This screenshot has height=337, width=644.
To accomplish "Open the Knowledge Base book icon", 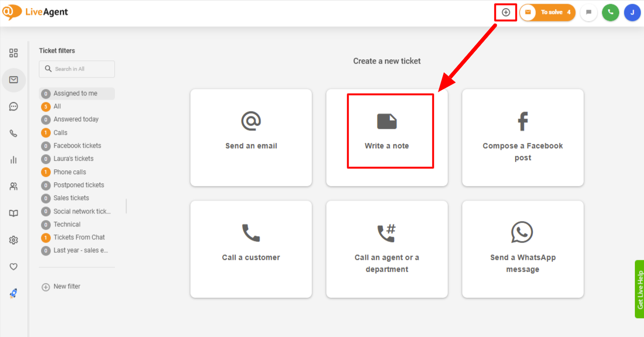I will pos(13,212).
